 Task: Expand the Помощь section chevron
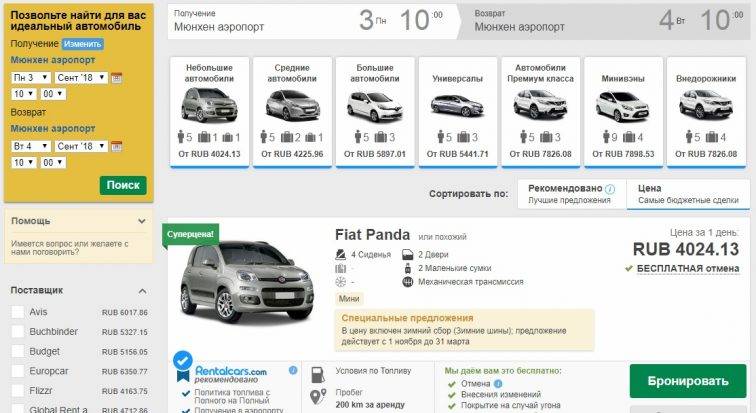coord(142,221)
